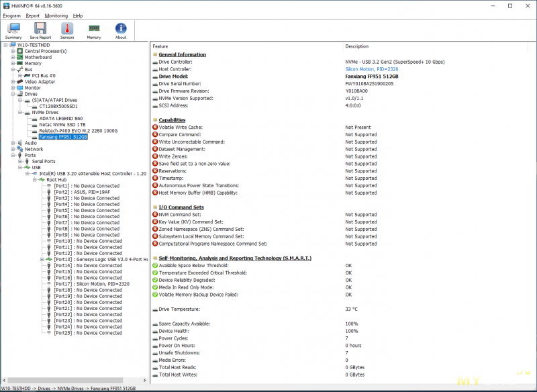Collapse the Drives tree node
537x392 pixels.
(13, 94)
